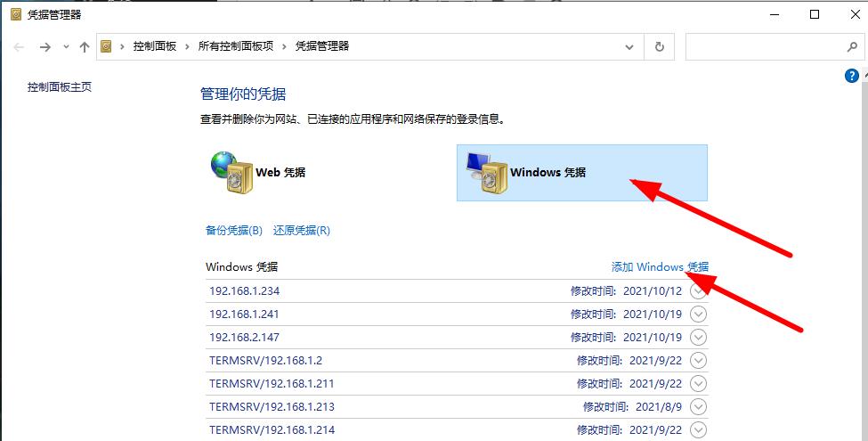Click the back navigation arrow
This screenshot has height=441, width=868.
[20, 47]
